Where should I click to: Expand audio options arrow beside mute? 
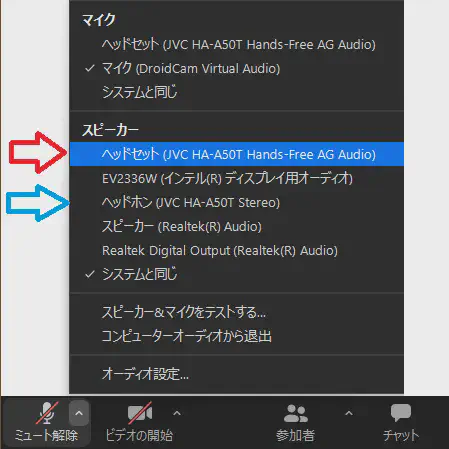[x=79, y=413]
